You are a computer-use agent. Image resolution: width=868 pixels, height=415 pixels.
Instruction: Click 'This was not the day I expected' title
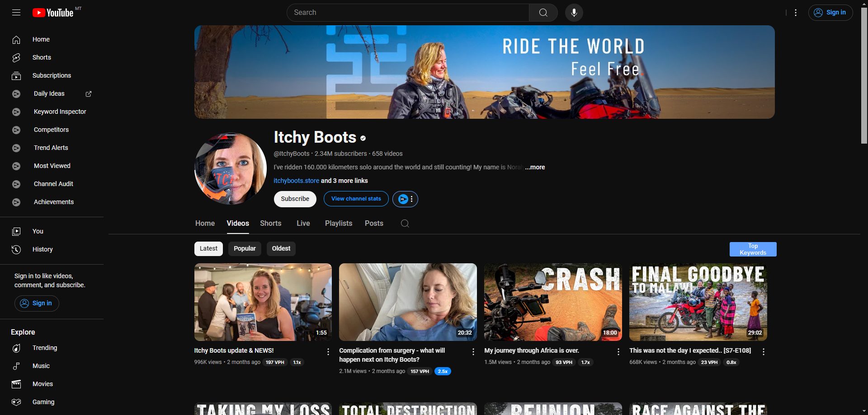point(690,351)
